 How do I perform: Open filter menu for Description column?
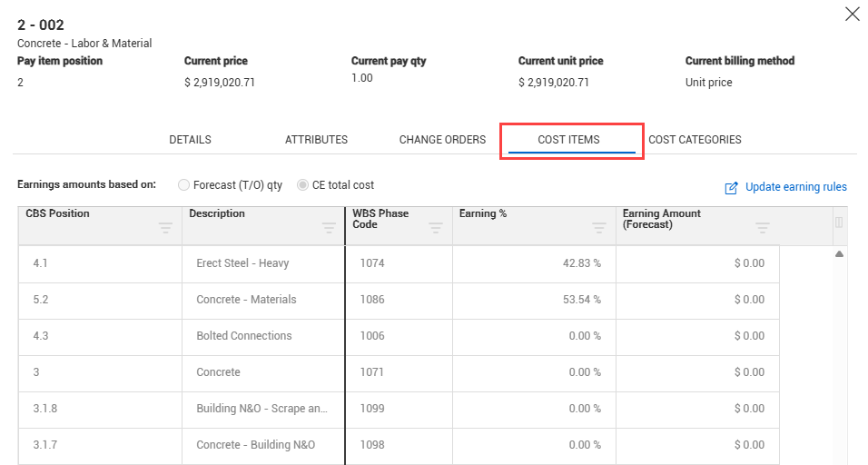click(329, 228)
